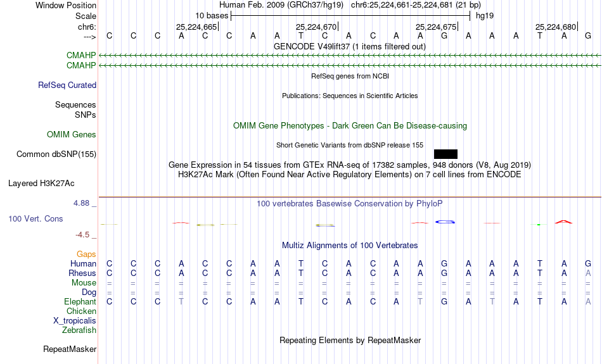Click the second CMAHP gene label
This screenshot has width=602, height=364.
coord(81,66)
